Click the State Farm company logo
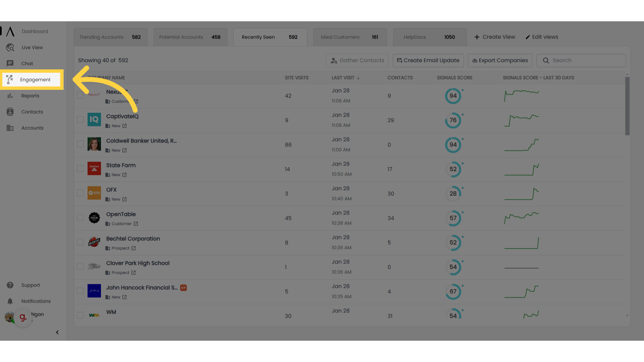This screenshot has height=362, width=644. [94, 169]
